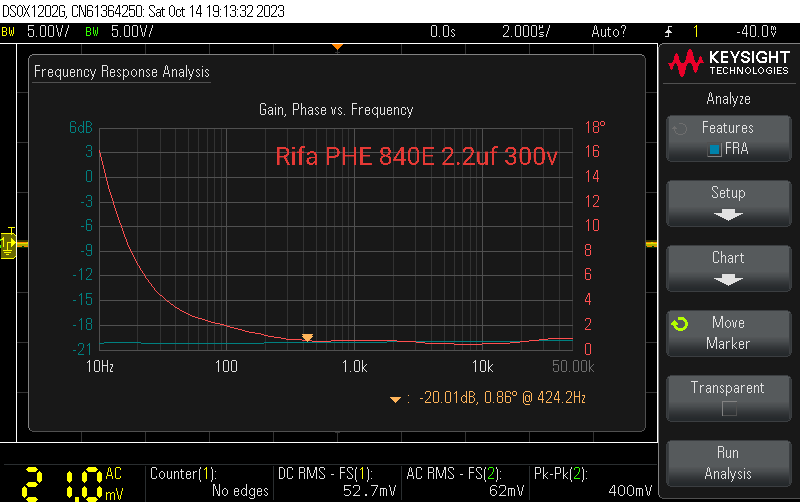Click the grayed undo icon on Features
800x502 pixels.
(x=680, y=129)
